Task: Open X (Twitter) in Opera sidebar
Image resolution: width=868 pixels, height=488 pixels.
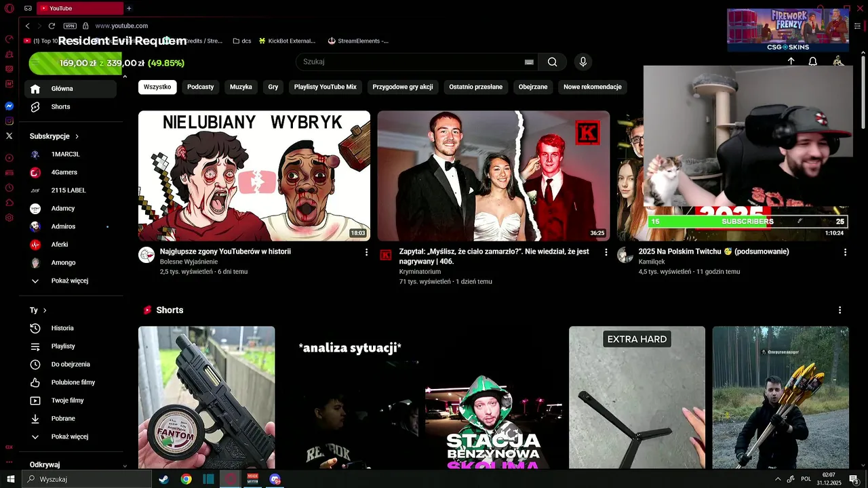Action: click(9, 136)
